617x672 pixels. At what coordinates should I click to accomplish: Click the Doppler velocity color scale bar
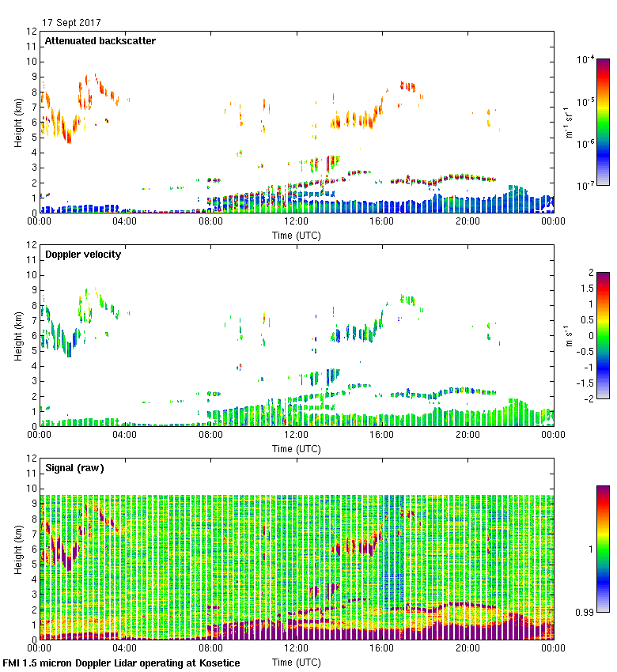(603, 335)
